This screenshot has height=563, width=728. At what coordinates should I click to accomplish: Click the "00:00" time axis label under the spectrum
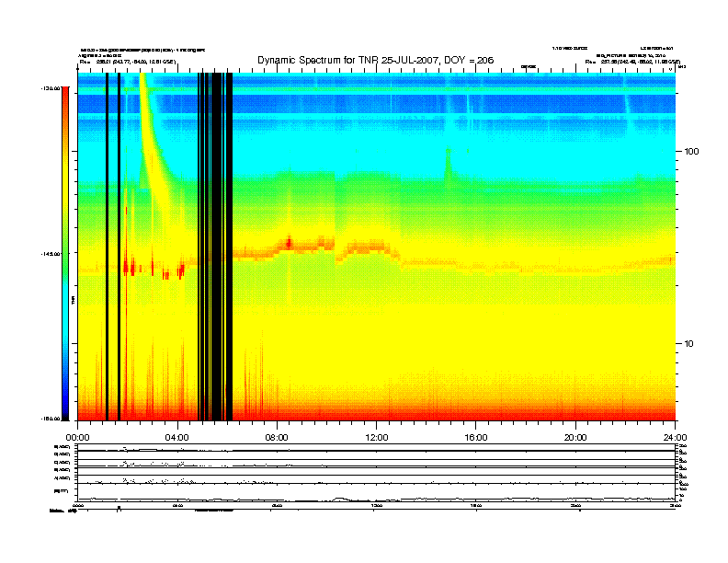pyautogui.click(x=77, y=438)
